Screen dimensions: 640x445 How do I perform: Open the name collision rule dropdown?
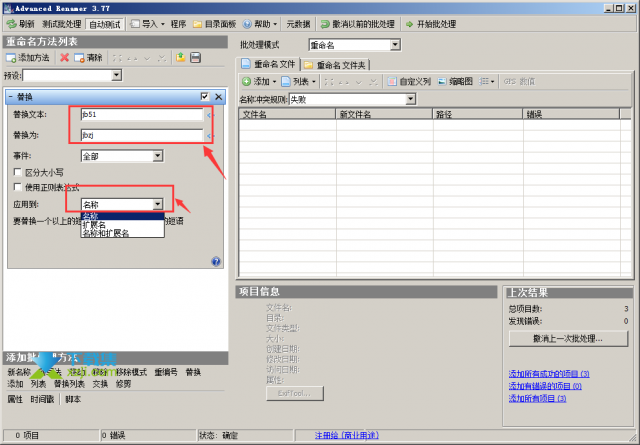click(411, 99)
